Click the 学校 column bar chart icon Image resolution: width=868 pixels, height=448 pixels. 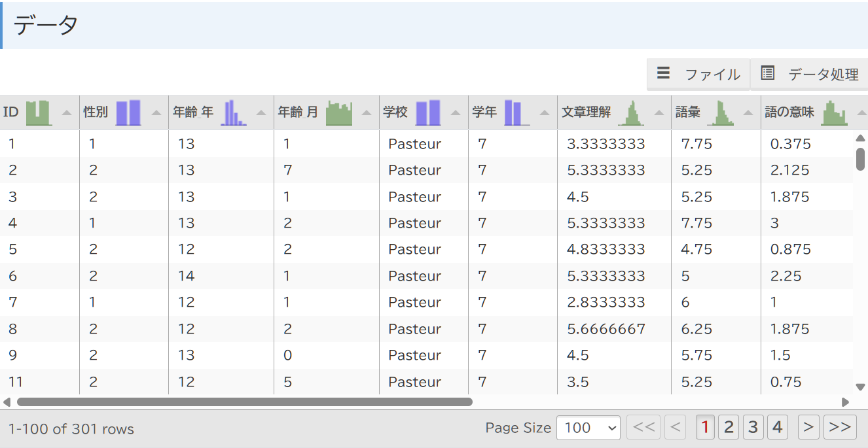click(428, 112)
